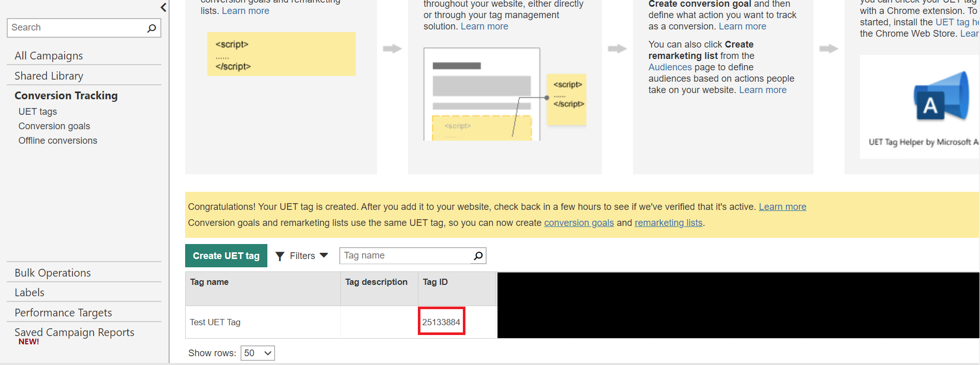Open Shared Library section

point(49,76)
